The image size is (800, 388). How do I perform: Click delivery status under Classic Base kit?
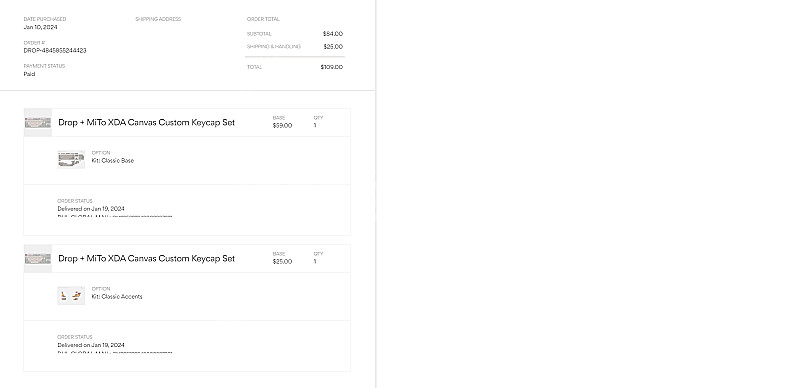point(91,209)
